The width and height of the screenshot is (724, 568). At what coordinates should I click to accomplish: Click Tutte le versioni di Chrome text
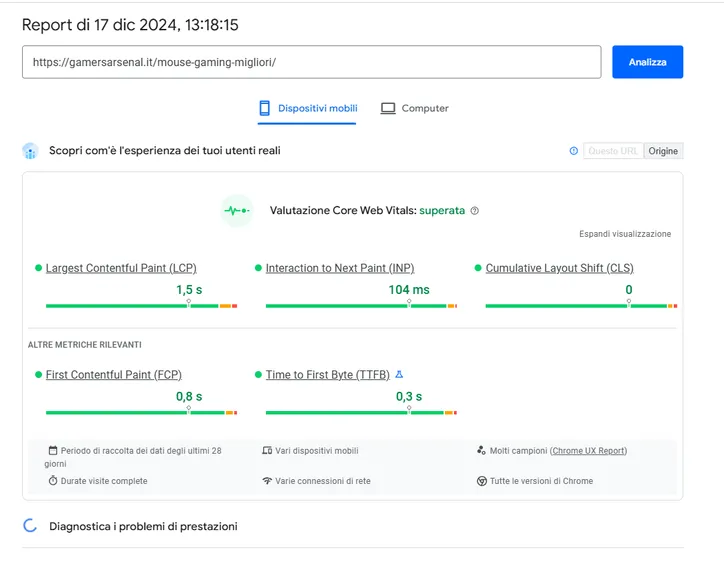click(541, 481)
